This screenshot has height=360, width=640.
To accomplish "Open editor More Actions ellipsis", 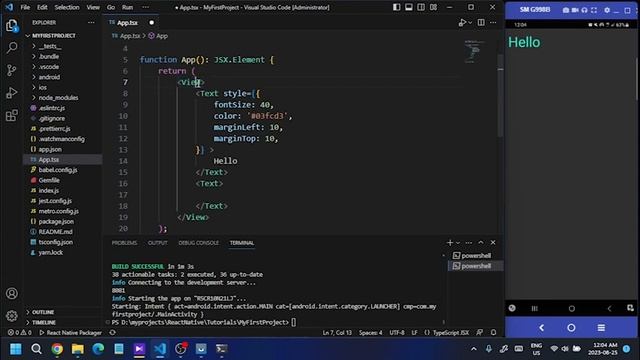I will (493, 22).
